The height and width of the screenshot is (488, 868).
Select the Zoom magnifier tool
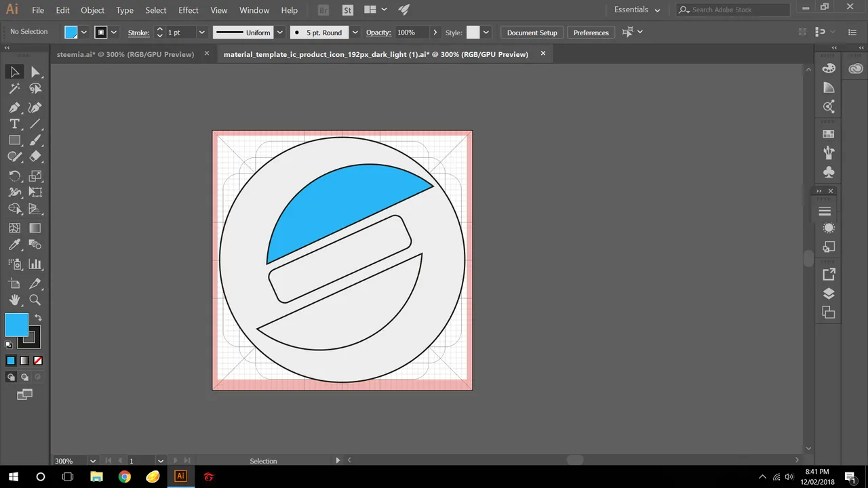35,300
